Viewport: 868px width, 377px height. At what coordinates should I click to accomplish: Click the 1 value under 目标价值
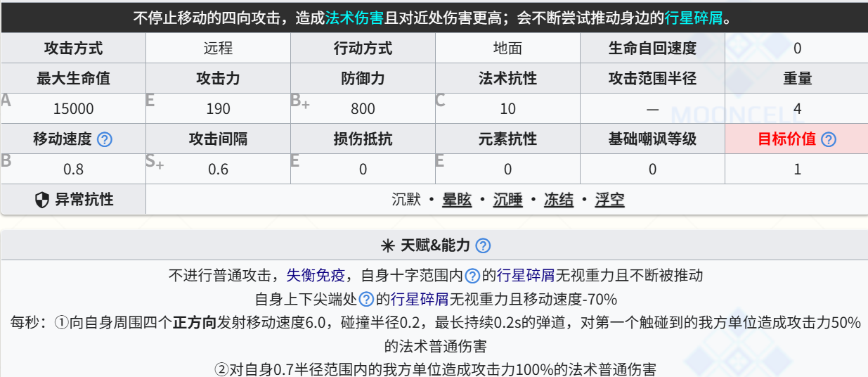point(797,170)
